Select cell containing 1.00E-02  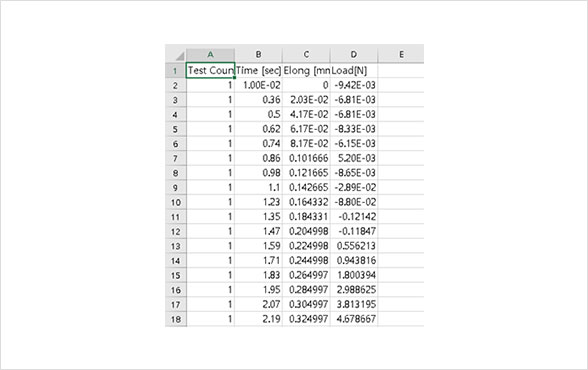(258, 85)
